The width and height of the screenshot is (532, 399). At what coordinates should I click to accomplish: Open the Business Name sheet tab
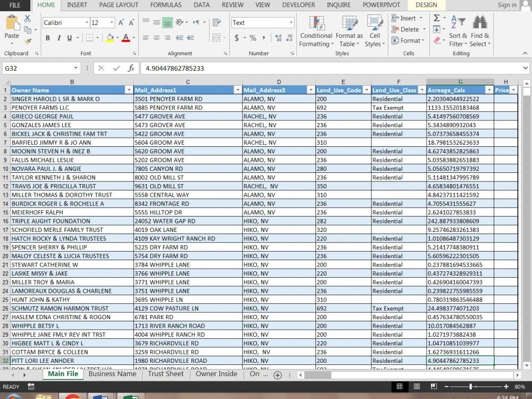pos(112,374)
